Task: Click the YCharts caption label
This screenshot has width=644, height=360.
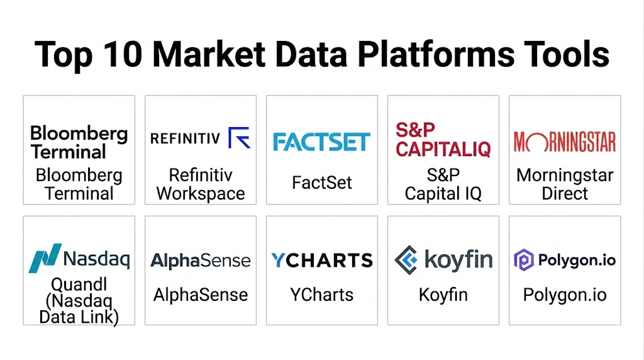Action: [x=321, y=295]
